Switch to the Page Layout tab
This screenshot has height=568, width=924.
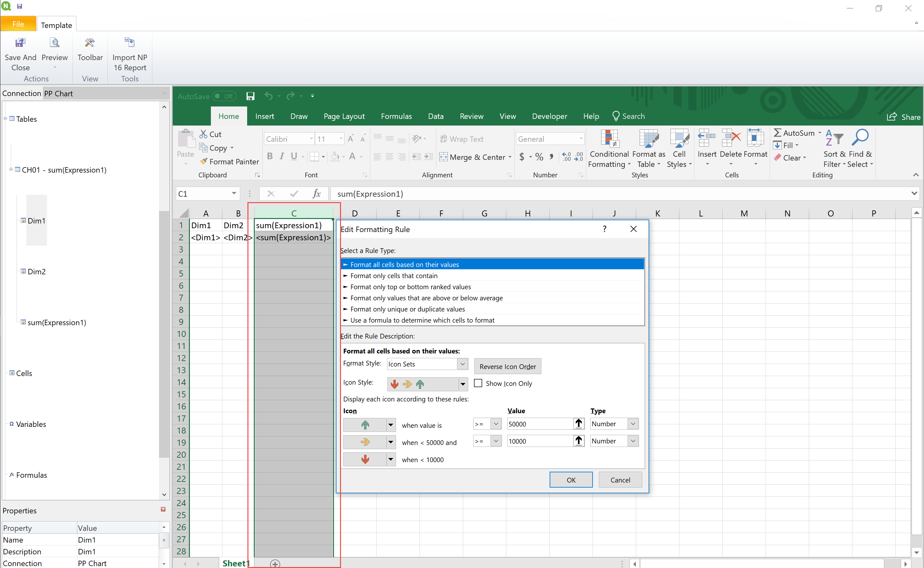(x=344, y=116)
